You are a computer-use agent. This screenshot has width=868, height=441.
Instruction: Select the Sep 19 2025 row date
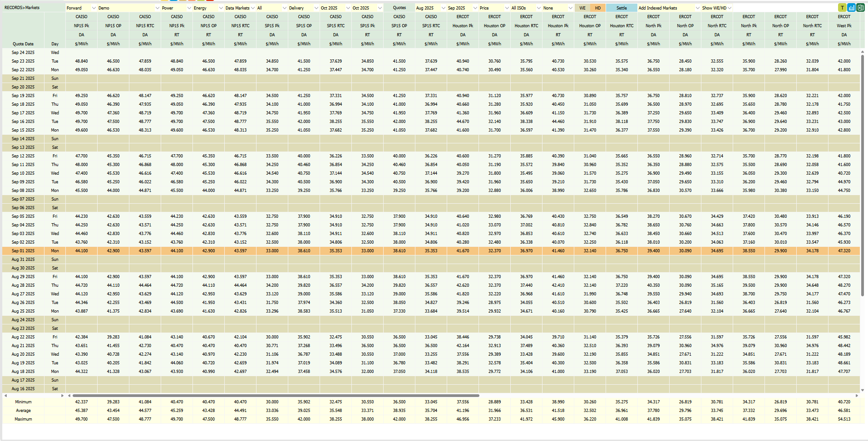(23, 96)
